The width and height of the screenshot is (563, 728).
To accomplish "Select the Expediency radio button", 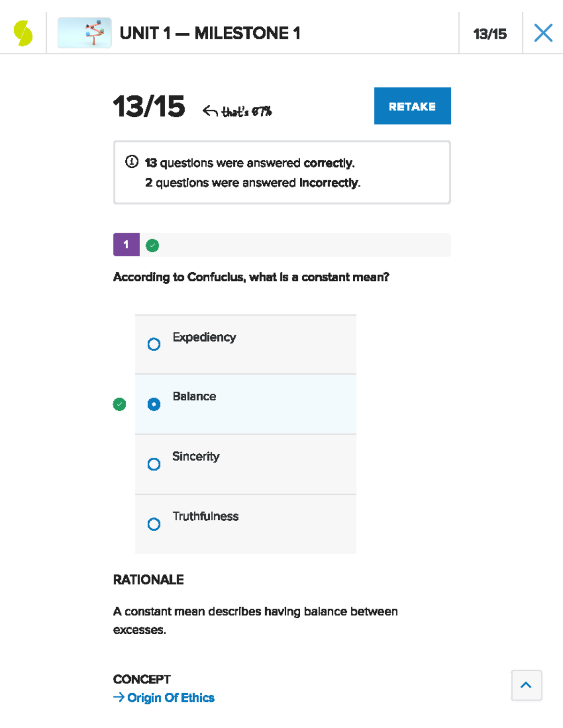I will point(153,345).
